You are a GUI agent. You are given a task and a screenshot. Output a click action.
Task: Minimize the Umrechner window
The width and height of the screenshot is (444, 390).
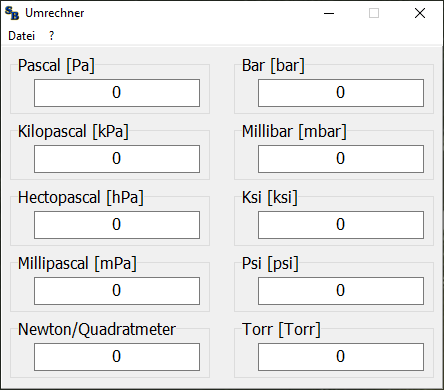(329, 13)
